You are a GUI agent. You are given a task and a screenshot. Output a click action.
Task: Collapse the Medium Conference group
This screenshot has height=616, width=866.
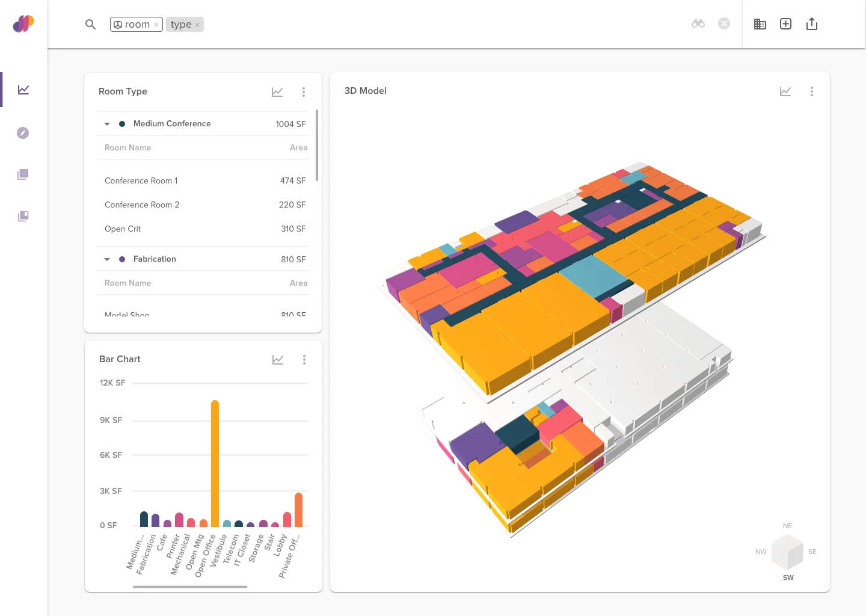107,124
